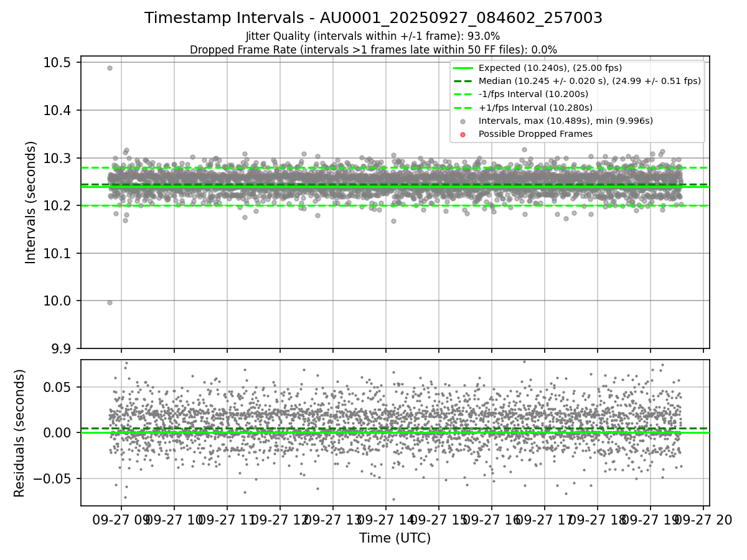The image size is (747, 560).
Task: Click the '09-27 20' x-axis tick label
Action: [703, 520]
